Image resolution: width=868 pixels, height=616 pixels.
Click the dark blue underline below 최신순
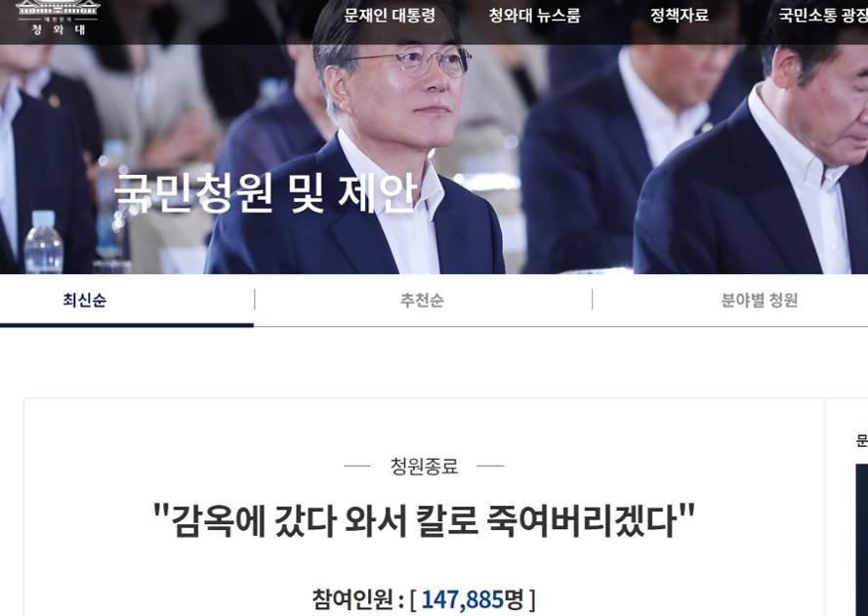tap(127, 325)
